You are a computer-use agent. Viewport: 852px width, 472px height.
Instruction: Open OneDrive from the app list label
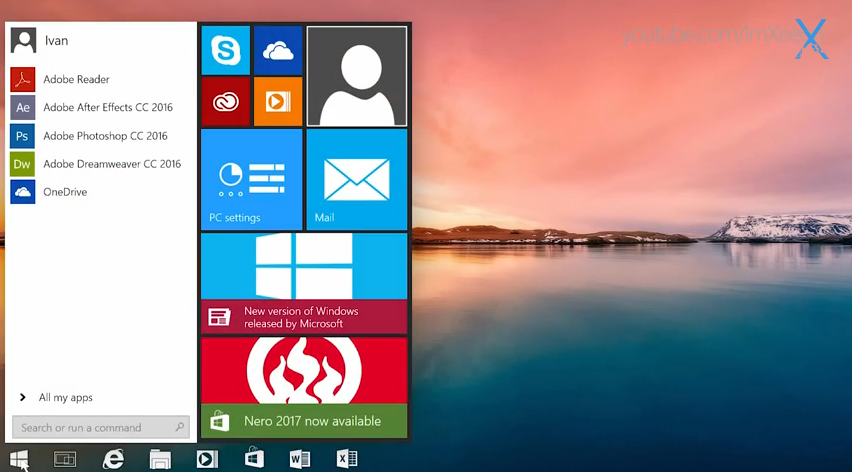click(65, 192)
